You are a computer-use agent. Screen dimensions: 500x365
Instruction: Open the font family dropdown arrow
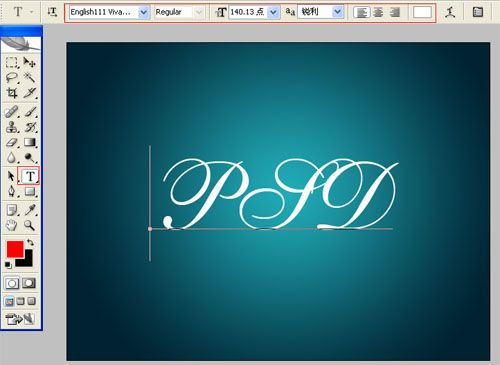pyautogui.click(x=144, y=12)
